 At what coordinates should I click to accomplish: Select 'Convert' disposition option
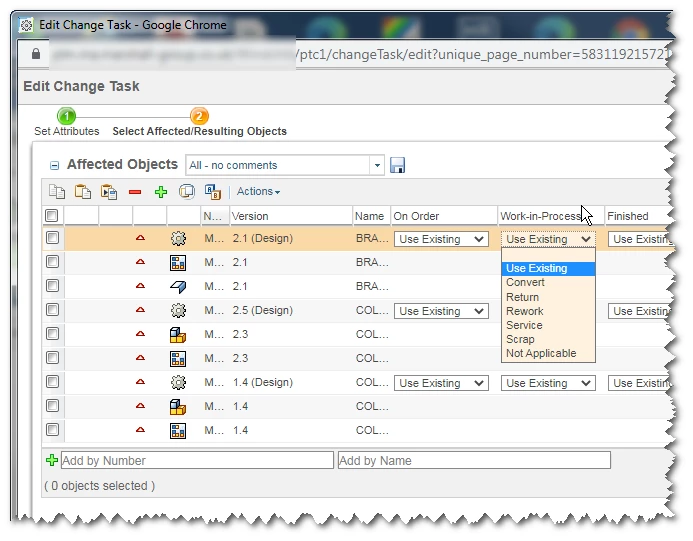coord(548,282)
